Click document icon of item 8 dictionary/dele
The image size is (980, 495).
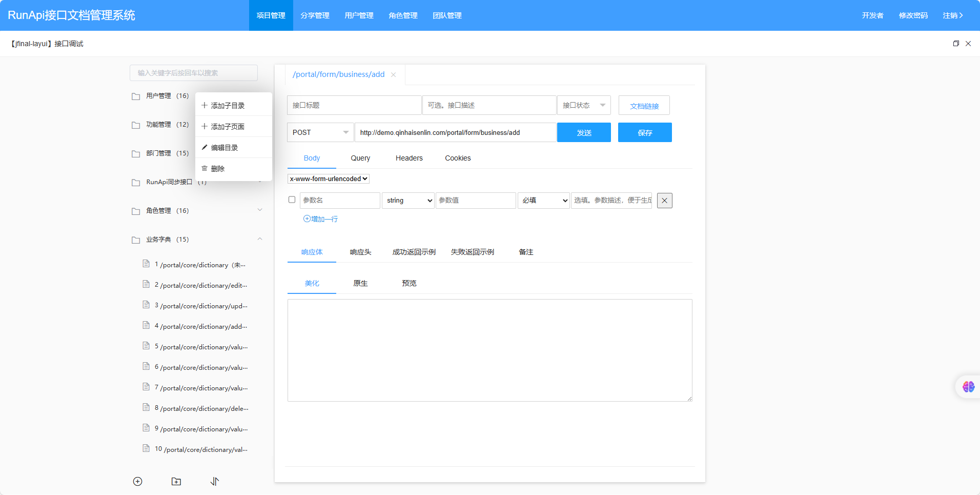click(146, 407)
